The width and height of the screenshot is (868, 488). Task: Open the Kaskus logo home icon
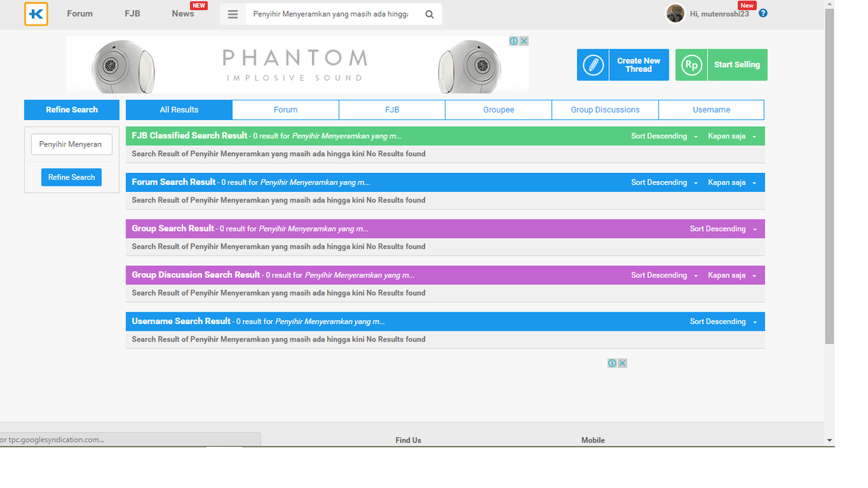click(x=36, y=14)
